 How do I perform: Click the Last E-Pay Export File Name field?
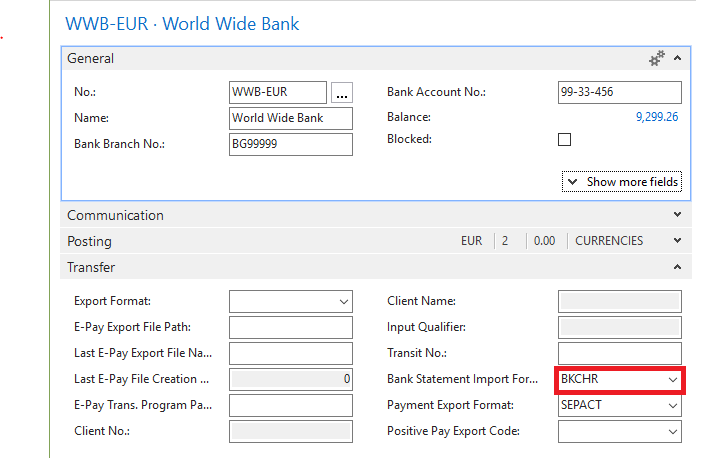[x=290, y=353]
